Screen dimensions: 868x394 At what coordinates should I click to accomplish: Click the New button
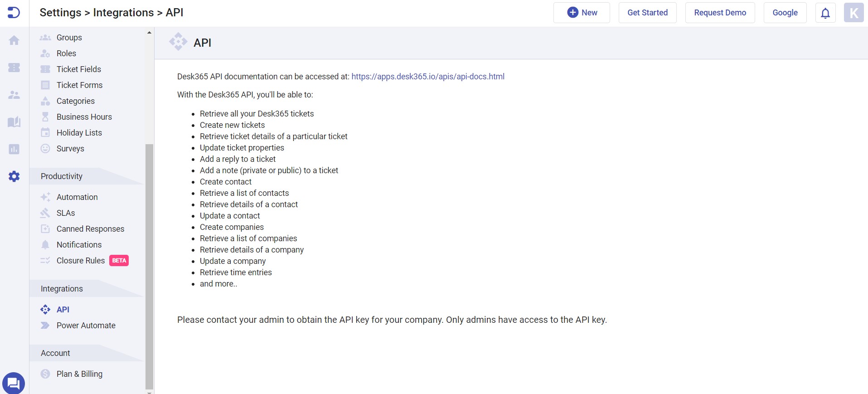pyautogui.click(x=582, y=13)
